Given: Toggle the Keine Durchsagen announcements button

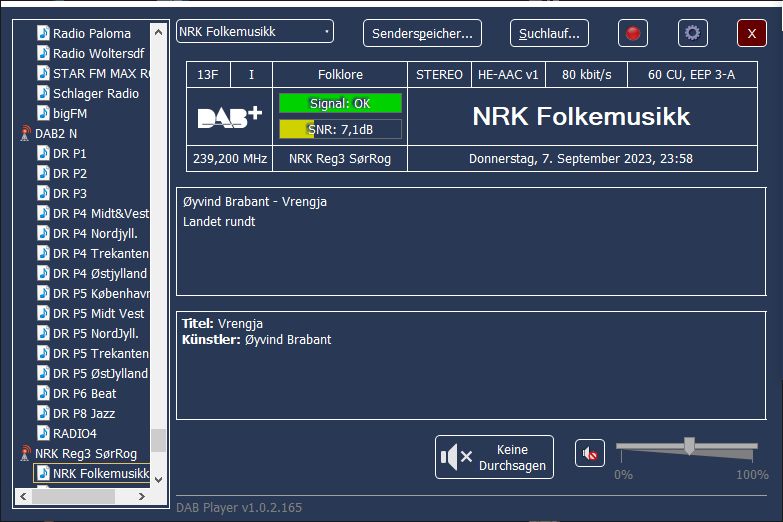Looking at the screenshot, I should pos(494,457).
